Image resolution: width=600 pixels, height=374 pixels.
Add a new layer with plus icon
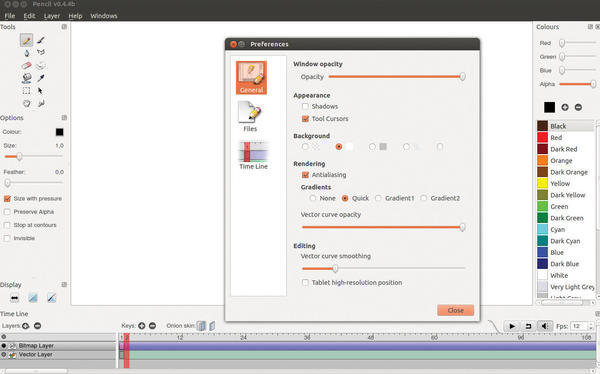(26, 326)
